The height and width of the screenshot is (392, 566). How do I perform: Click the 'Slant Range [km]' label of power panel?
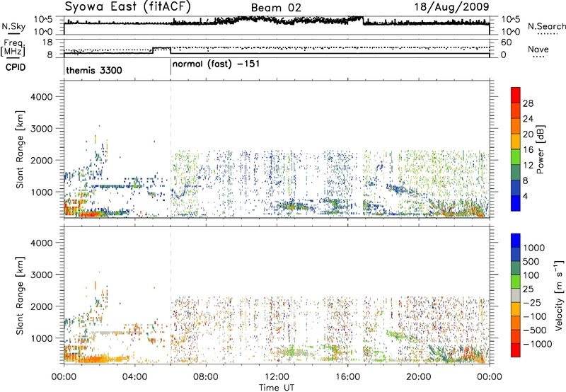pos(20,149)
